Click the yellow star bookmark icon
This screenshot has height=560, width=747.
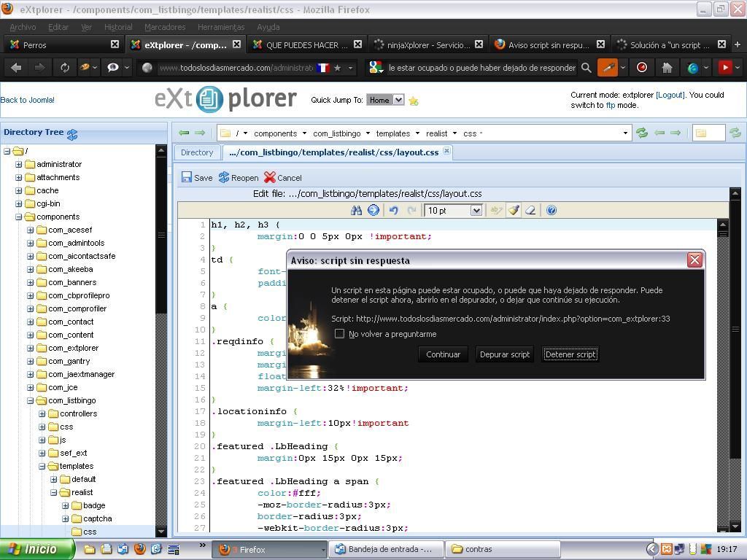(414, 101)
